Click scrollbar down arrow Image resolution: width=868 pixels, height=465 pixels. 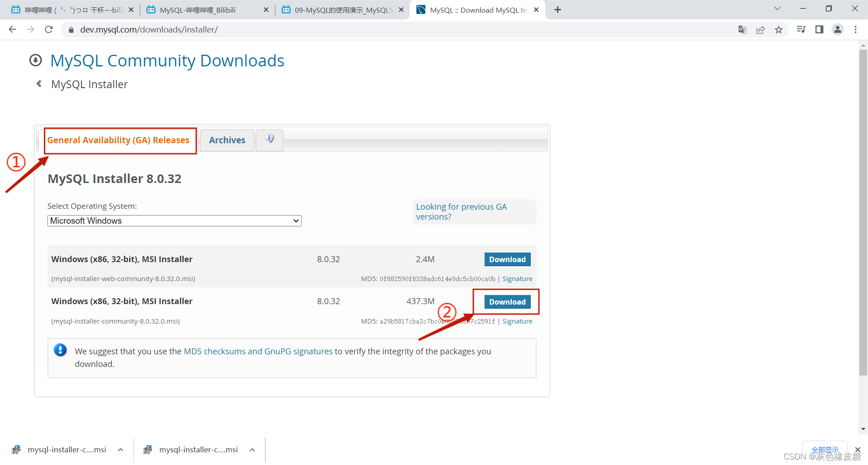863,429
